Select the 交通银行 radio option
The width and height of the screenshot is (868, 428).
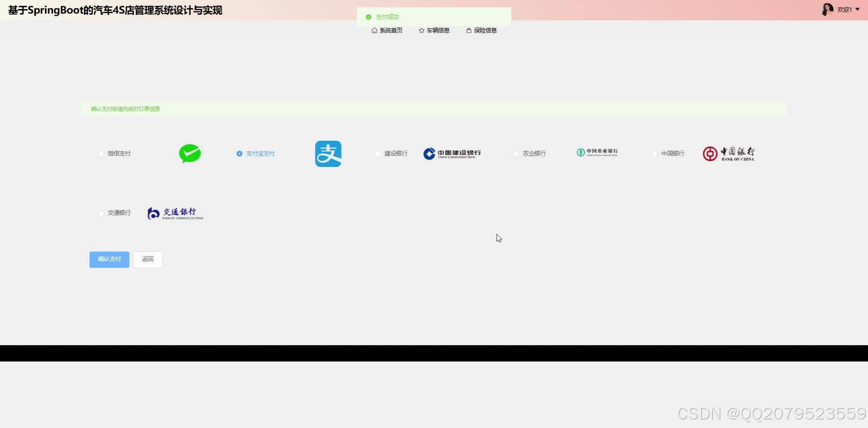(101, 213)
